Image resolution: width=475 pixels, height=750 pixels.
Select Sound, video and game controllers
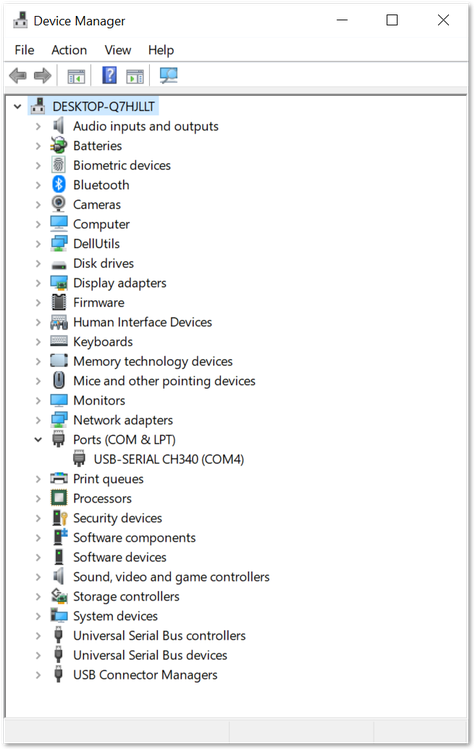pyautogui.click(x=171, y=577)
